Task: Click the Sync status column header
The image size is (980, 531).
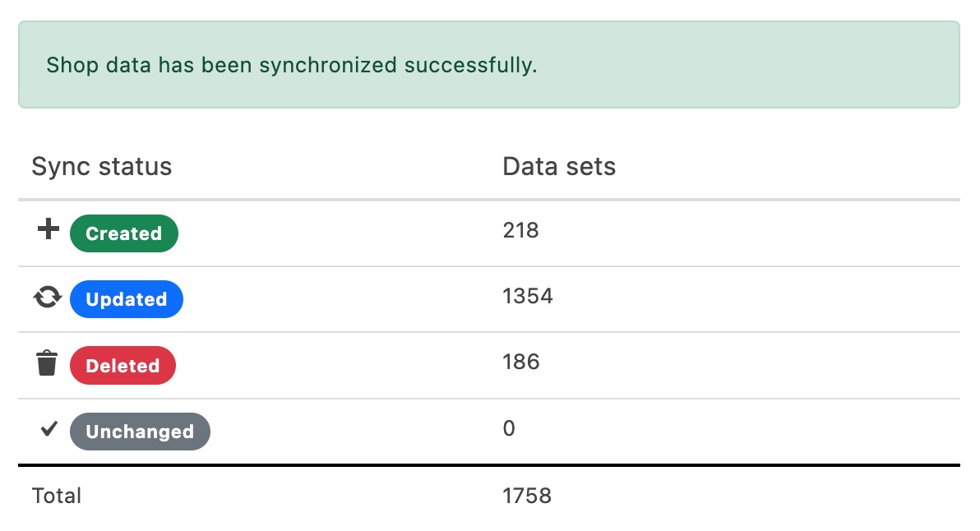Action: click(101, 166)
